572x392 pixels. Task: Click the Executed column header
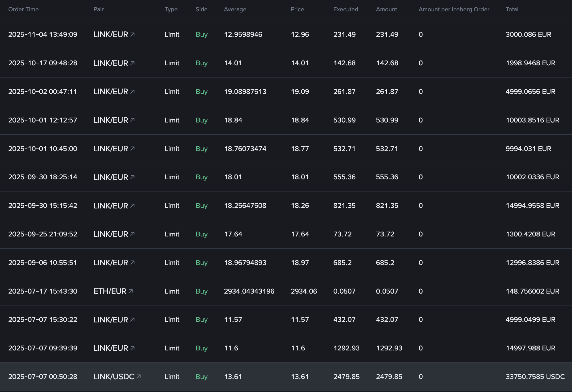tap(345, 9)
